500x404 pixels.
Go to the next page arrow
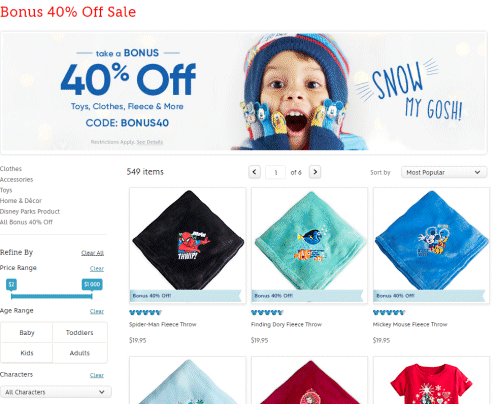coord(315,172)
